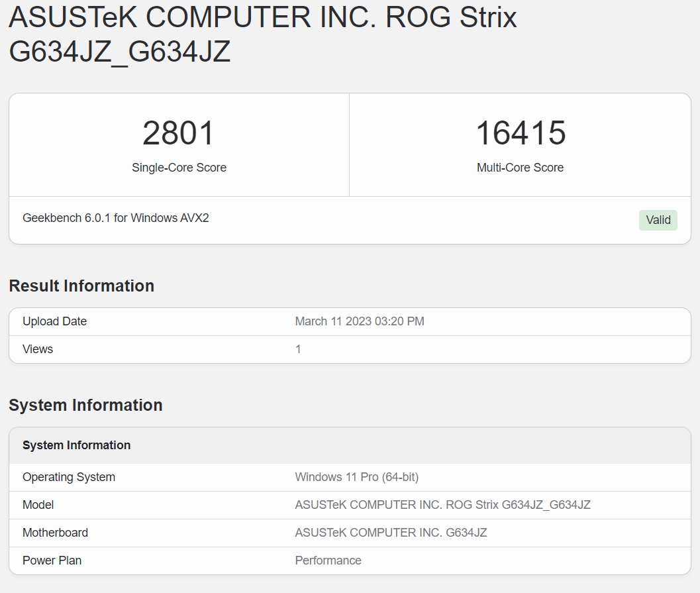The image size is (700, 593).
Task: Click the ASUSTeK ROG Strix page title
Action: (262, 33)
